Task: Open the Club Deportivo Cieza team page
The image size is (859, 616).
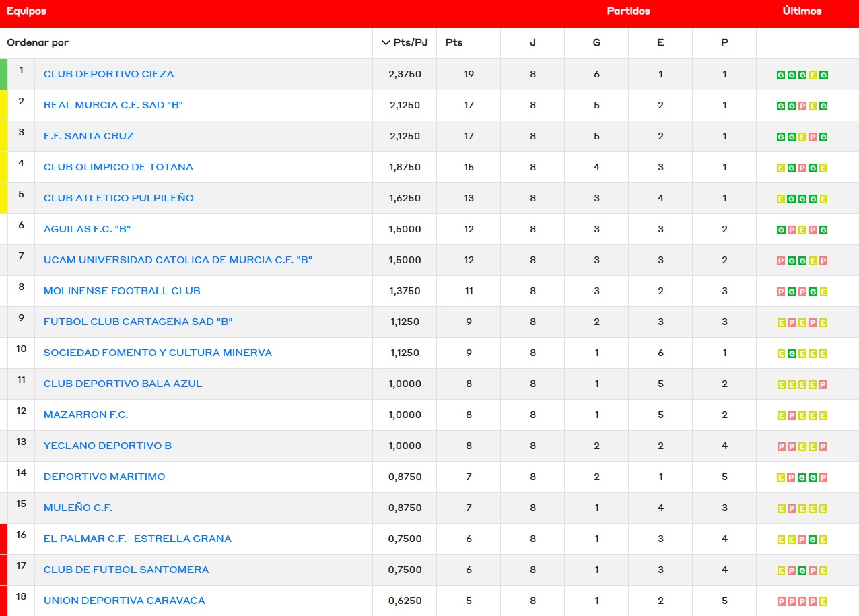Action: [x=108, y=74]
